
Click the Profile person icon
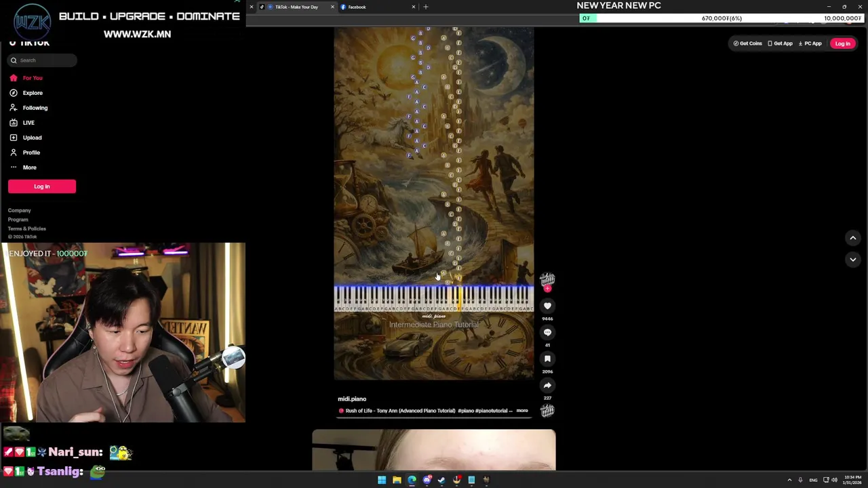(13, 152)
